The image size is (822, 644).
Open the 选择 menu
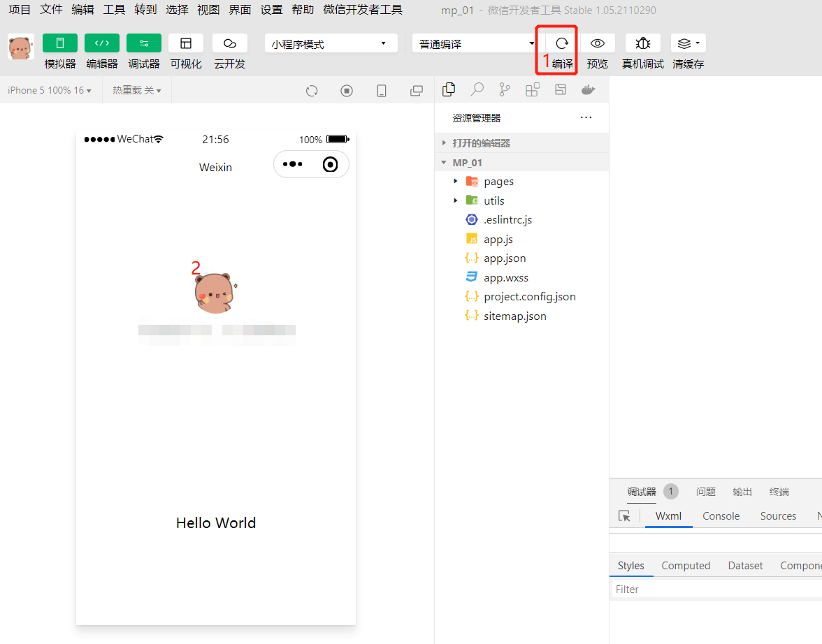click(x=178, y=10)
